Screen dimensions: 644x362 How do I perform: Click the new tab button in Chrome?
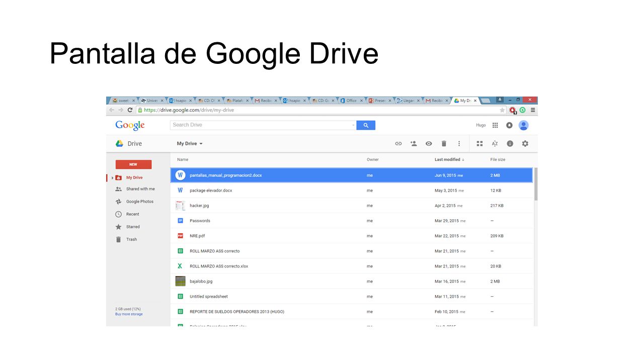(486, 101)
